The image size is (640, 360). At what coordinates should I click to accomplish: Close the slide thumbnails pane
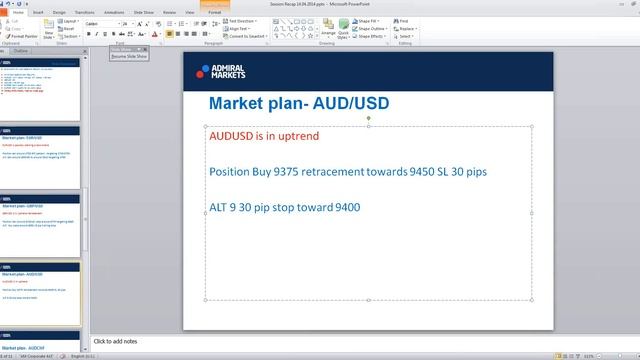pos(85,51)
